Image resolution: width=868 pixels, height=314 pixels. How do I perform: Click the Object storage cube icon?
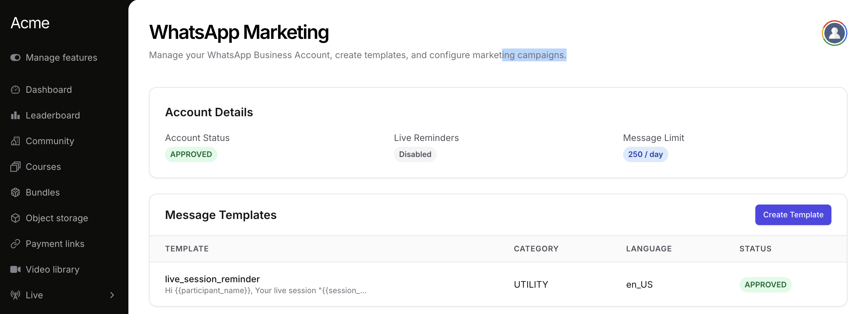point(15,218)
